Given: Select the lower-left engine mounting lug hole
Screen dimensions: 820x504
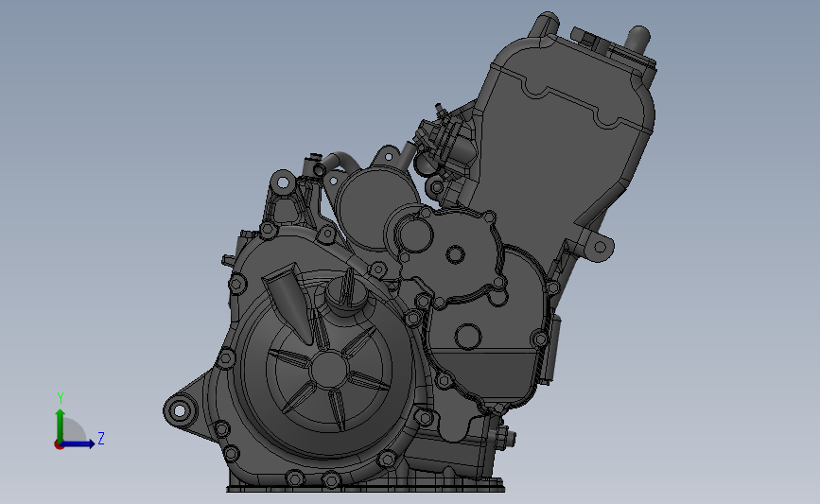Looking at the screenshot, I should pyautogui.click(x=180, y=410).
